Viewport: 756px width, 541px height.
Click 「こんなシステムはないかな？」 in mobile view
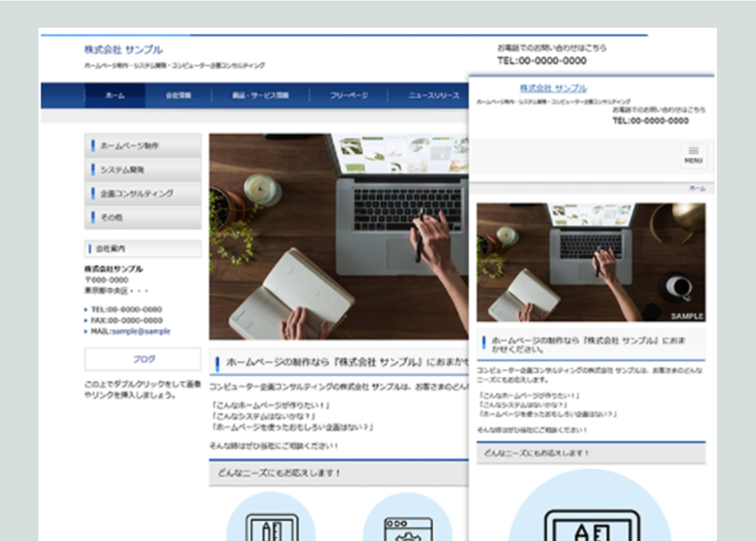click(x=522, y=405)
